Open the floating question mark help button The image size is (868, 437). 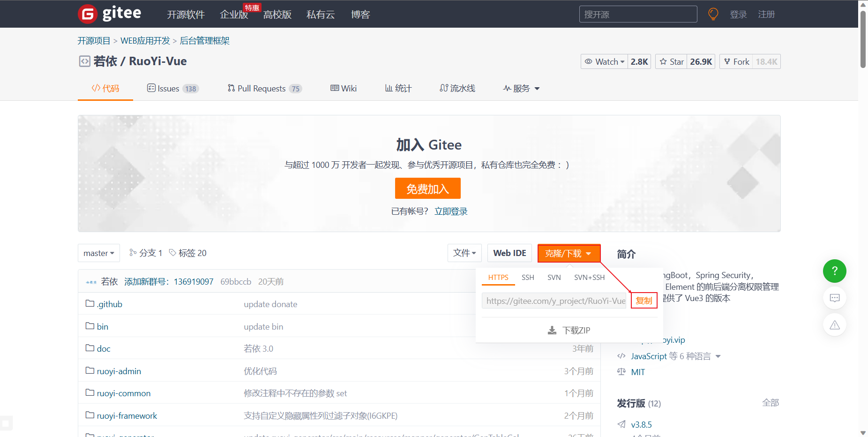[x=834, y=271]
